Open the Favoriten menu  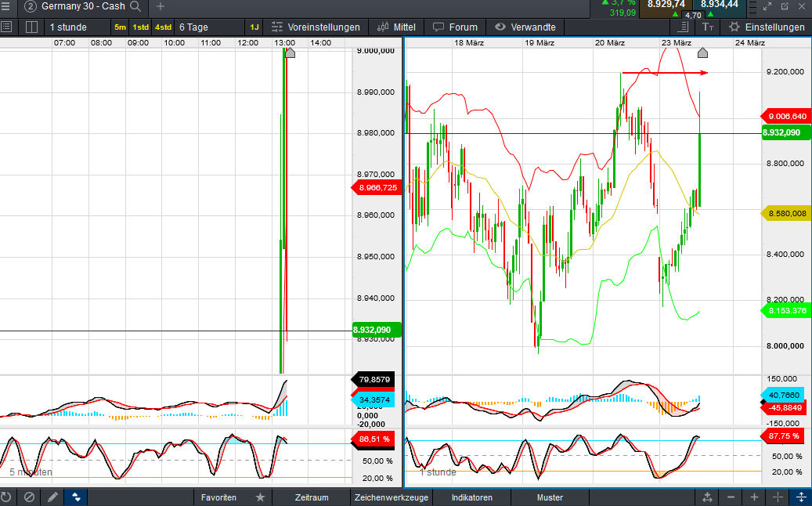(x=218, y=497)
